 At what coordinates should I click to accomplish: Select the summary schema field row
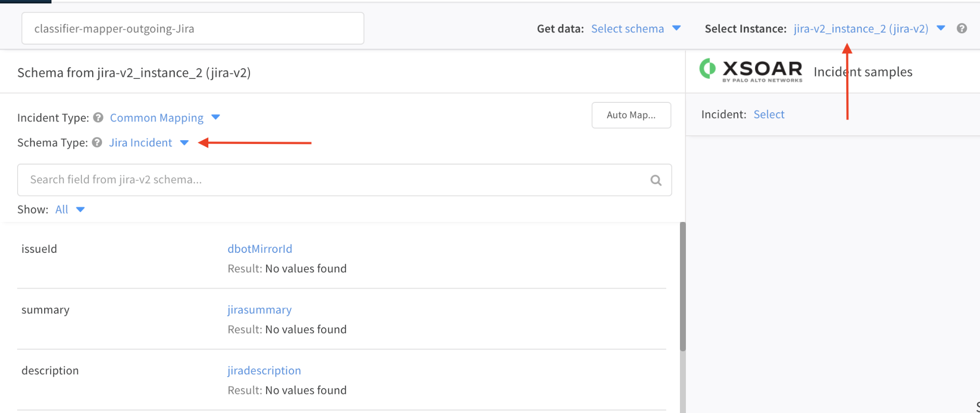[x=46, y=310]
